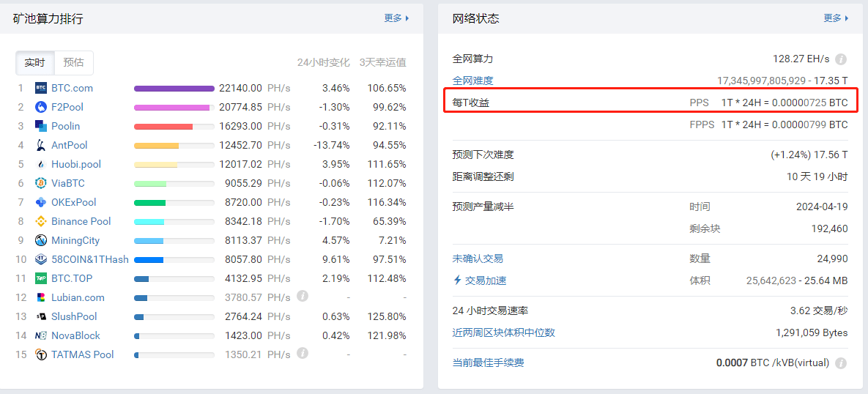Open the SlushPool link
This screenshot has width=868, height=394.
click(74, 316)
